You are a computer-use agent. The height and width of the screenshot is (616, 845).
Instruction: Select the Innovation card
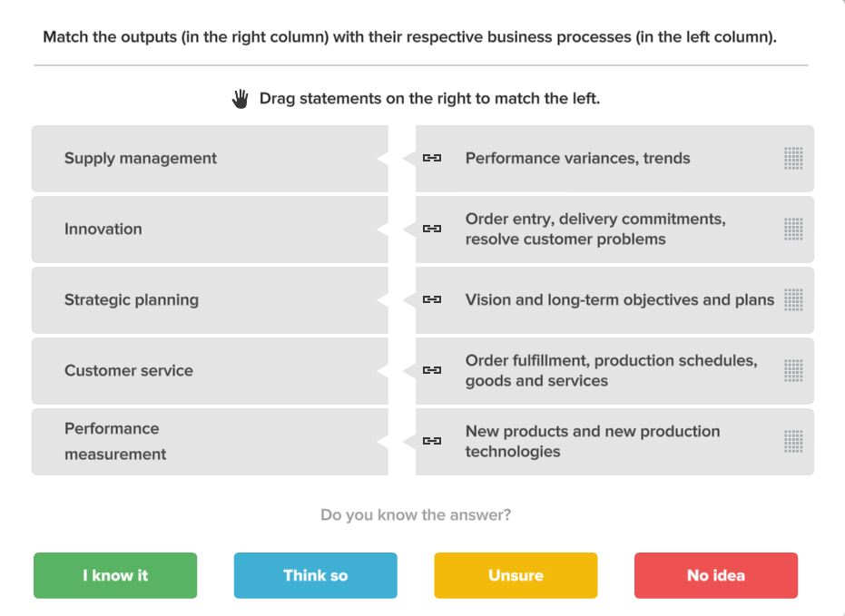[209, 229]
